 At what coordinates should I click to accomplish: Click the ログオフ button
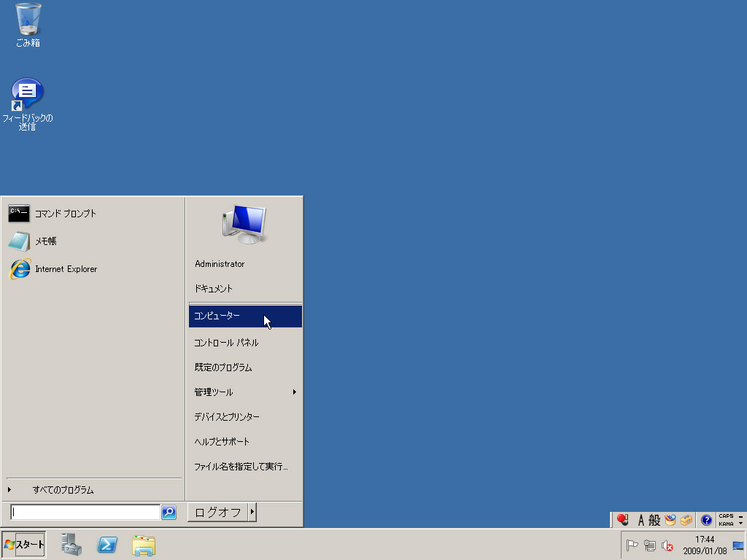(217, 513)
